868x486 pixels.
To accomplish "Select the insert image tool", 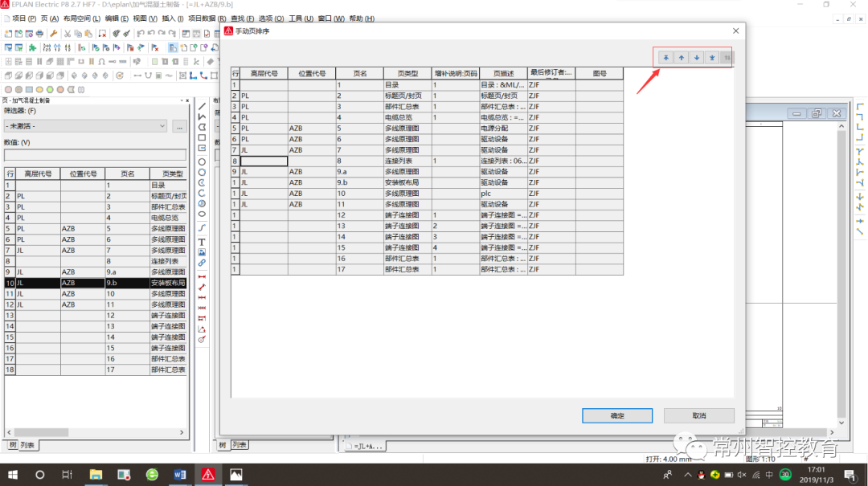I will pyautogui.click(x=202, y=252).
